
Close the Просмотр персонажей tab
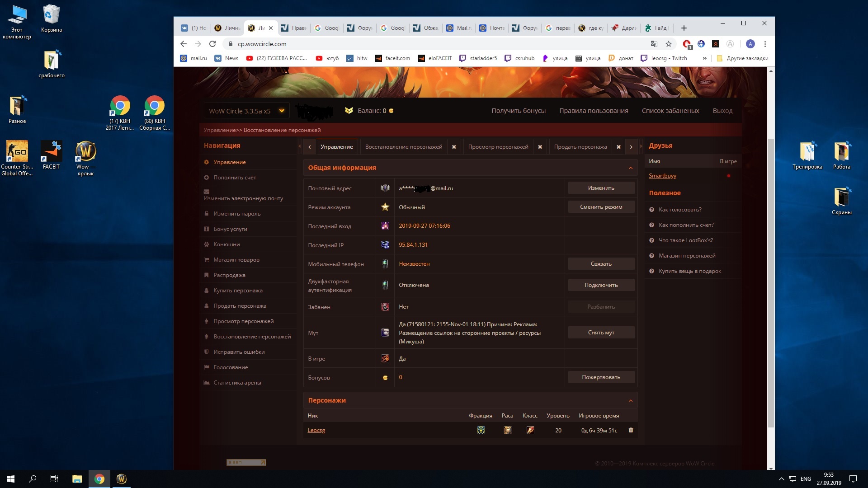pos(540,147)
